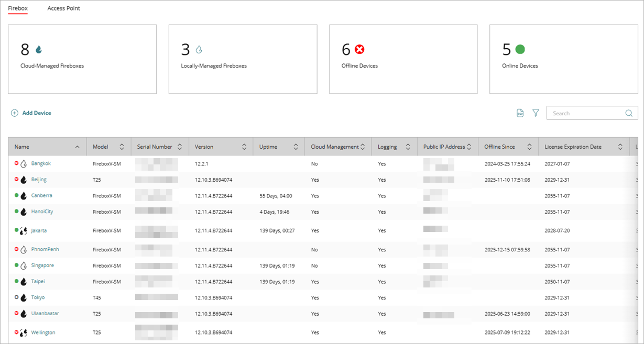This screenshot has width=644, height=344.
Task: Open the Bangkok device link
Action: [x=41, y=163]
